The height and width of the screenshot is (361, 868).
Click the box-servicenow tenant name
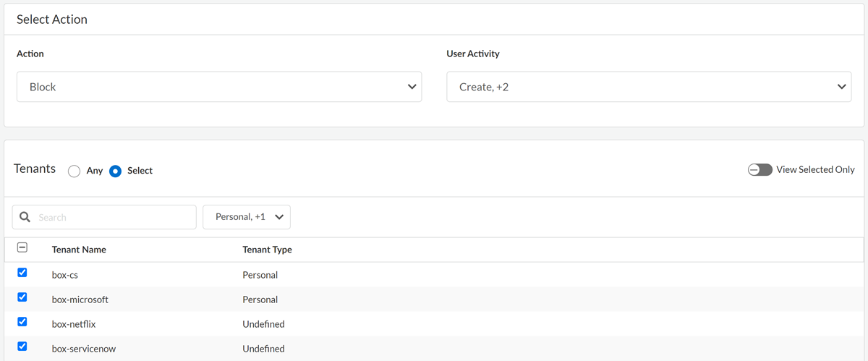pos(82,349)
